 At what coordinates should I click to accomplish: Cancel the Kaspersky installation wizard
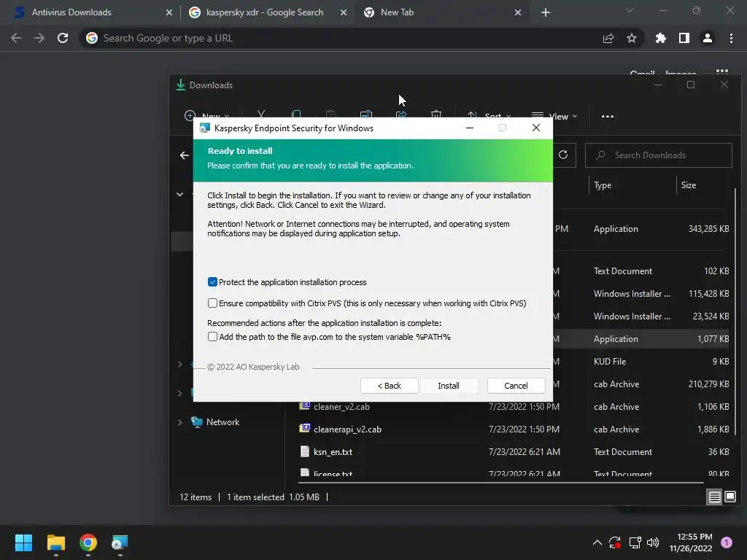pos(516,386)
